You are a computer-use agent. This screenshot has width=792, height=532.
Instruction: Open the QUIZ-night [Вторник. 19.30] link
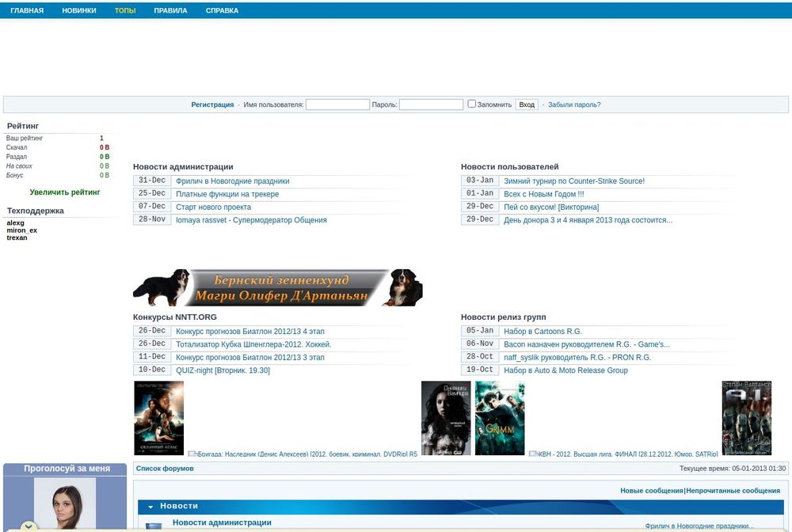pyautogui.click(x=223, y=370)
